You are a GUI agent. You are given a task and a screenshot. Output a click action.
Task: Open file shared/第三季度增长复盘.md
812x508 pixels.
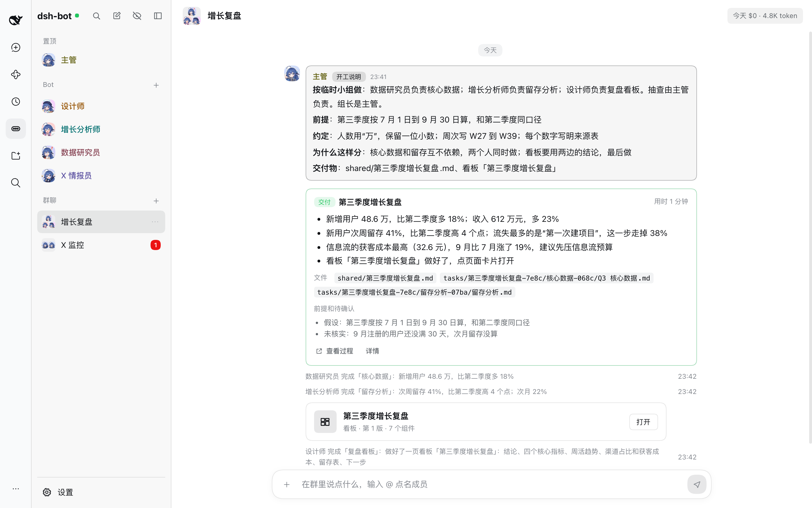(x=385, y=278)
